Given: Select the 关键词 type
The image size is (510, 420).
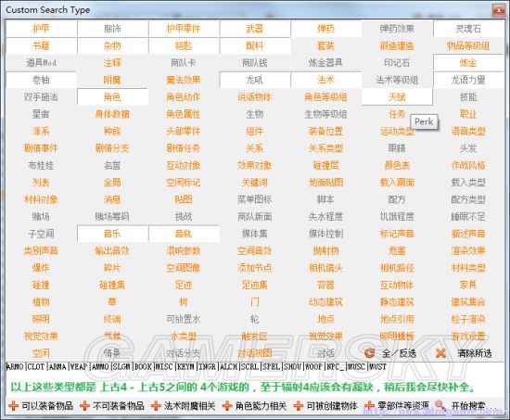Looking at the screenshot, I should pos(255,182).
